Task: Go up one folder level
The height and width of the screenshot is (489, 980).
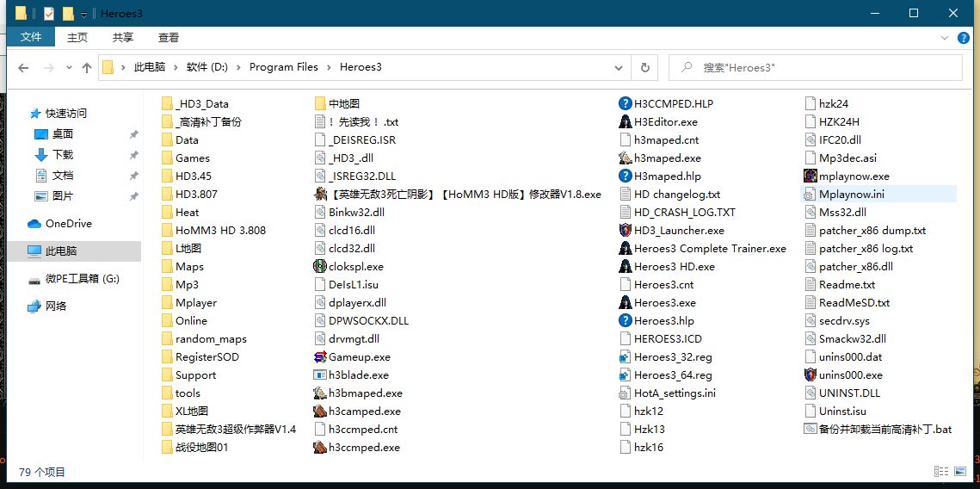Action: coord(87,68)
